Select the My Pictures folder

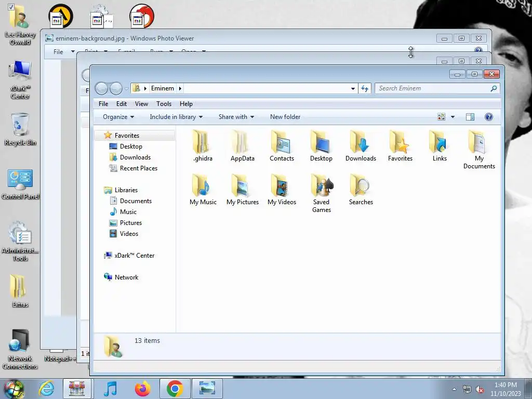(x=242, y=189)
